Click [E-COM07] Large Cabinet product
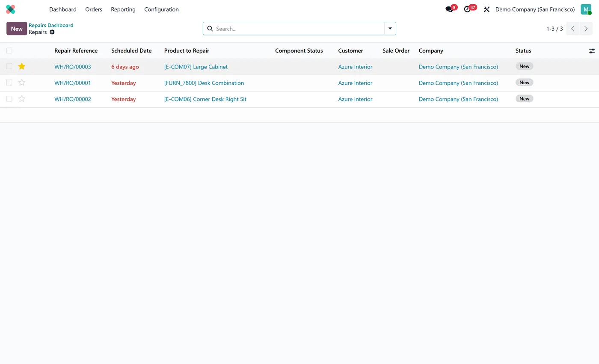Screen dimensions: 599x364 coord(196,67)
